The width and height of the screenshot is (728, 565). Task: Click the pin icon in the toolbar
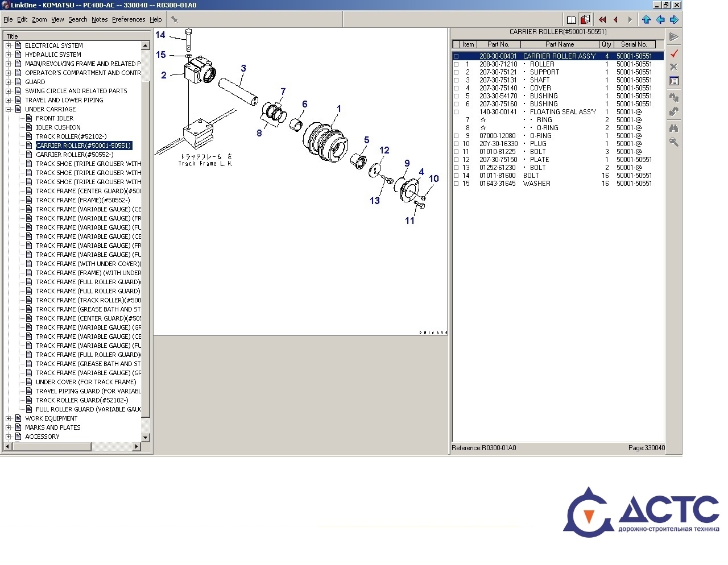[x=175, y=19]
